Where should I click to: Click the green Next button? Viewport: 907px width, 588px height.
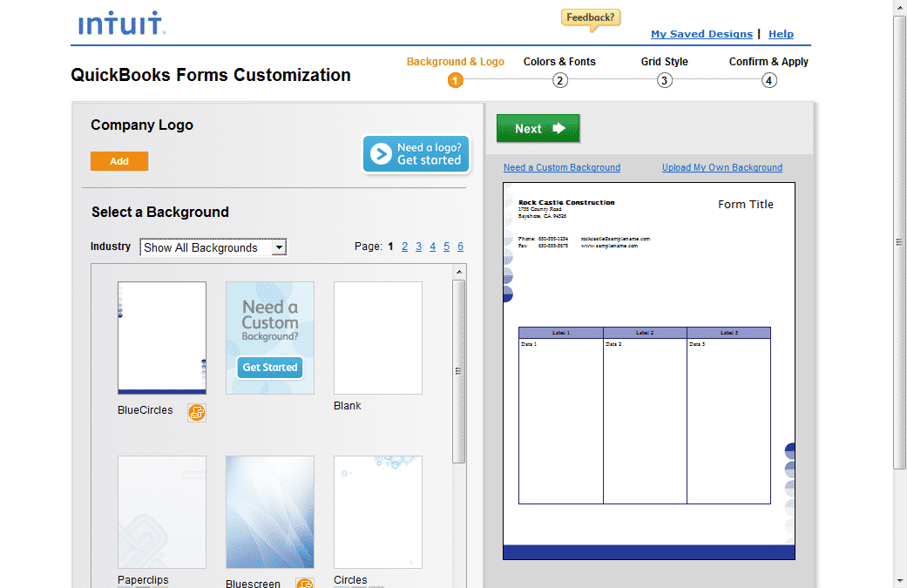(x=538, y=128)
